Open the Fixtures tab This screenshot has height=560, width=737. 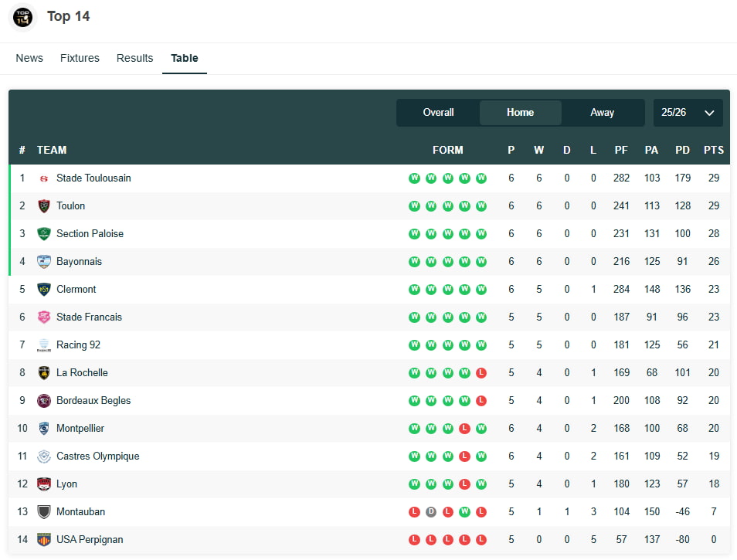click(x=80, y=58)
